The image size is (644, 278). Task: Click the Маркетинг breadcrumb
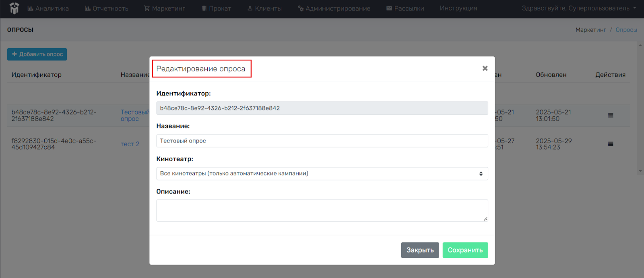(590, 30)
